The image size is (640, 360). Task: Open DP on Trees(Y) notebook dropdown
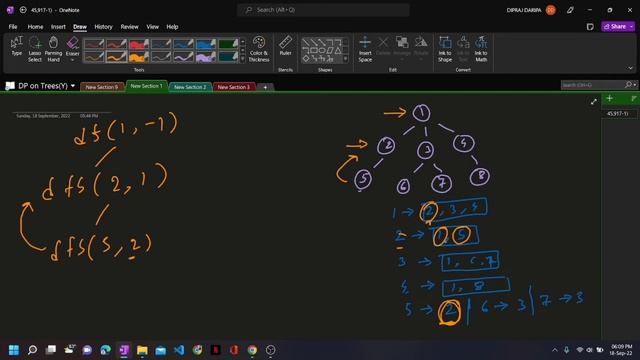click(x=73, y=86)
